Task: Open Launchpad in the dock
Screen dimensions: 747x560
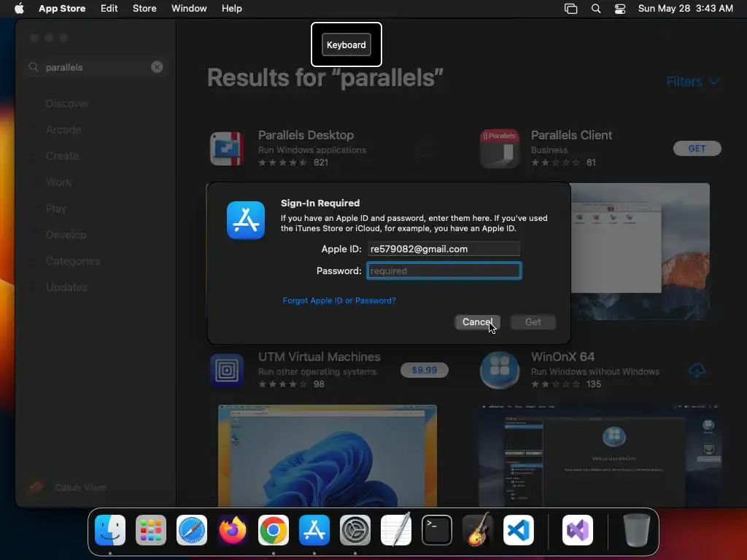Action: 151,530
